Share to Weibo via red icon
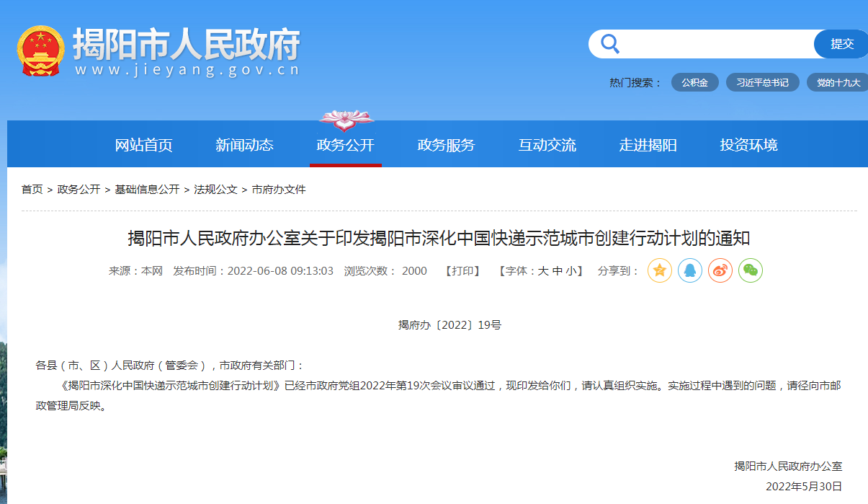The width and height of the screenshot is (868, 504). tap(720, 270)
